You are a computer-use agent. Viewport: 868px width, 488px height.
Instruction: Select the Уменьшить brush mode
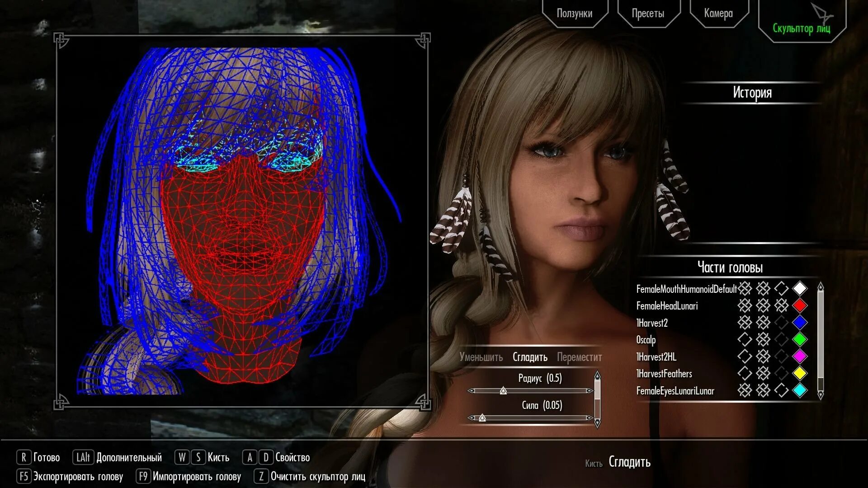coord(482,357)
